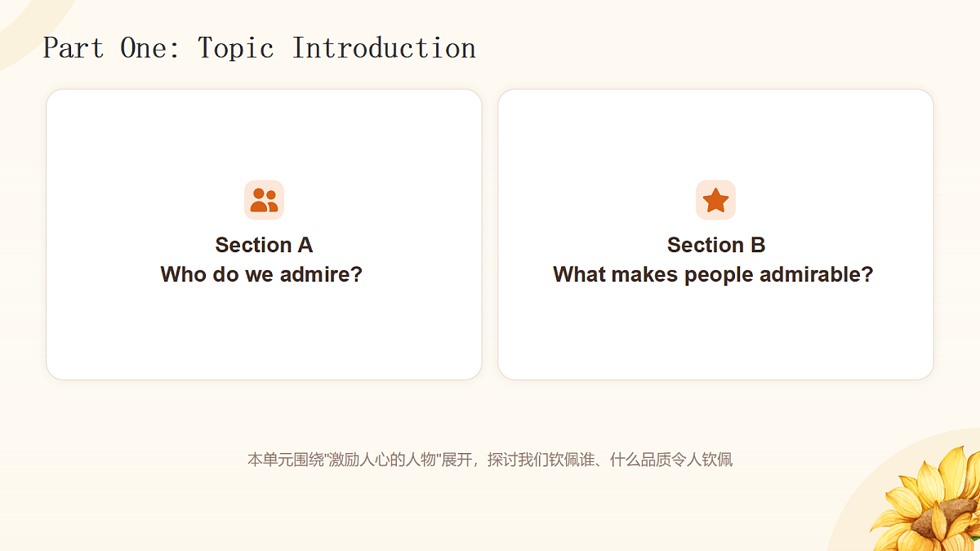Click the phrase "探讨我们钦佩谁" in footer text
Viewport: 980px width, 551px height.
538,460
